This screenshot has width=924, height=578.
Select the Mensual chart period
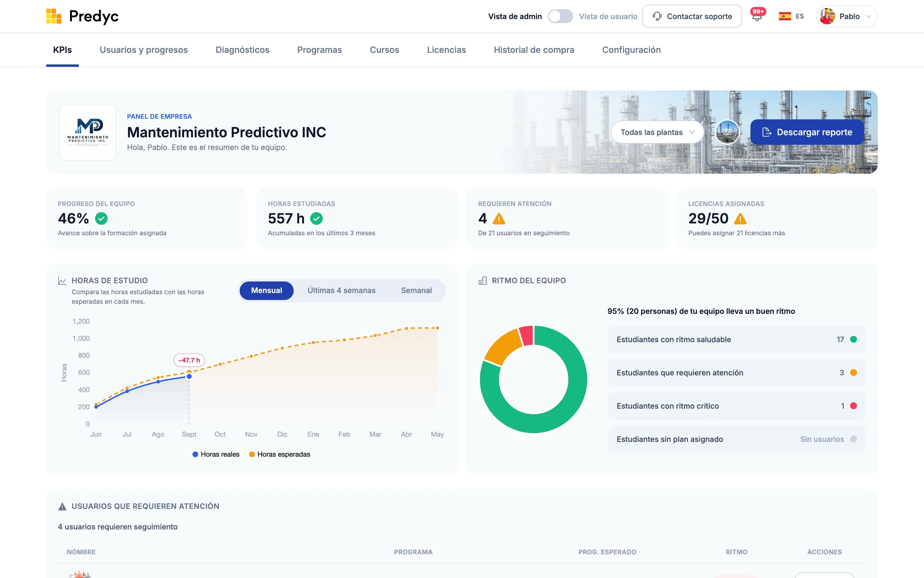pyautogui.click(x=267, y=290)
